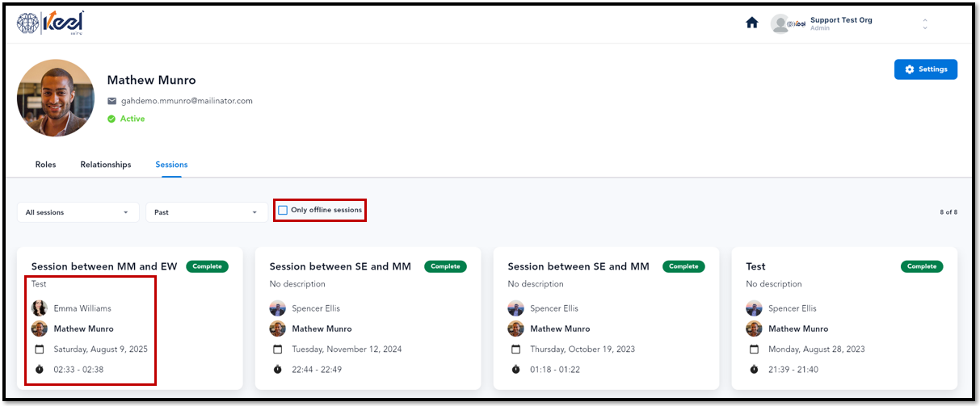
Task: Tick the Only offline sessions checkbox
Action: pos(283,210)
